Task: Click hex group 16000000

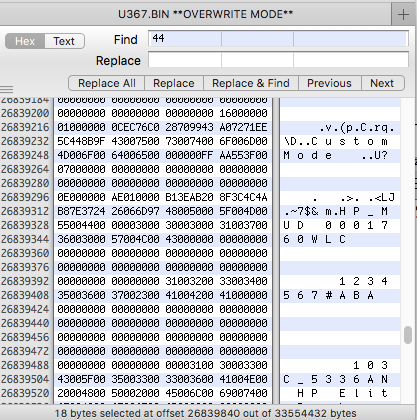Action: [x=243, y=113]
